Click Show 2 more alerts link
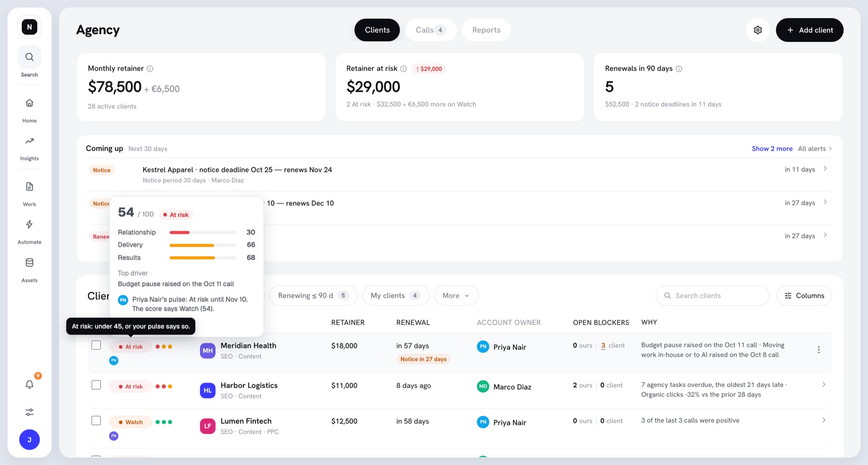This screenshot has height=465, width=868. coord(772,148)
